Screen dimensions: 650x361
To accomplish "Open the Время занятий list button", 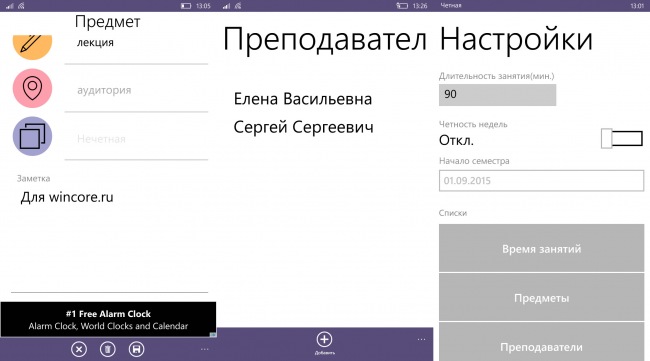I will click(541, 248).
